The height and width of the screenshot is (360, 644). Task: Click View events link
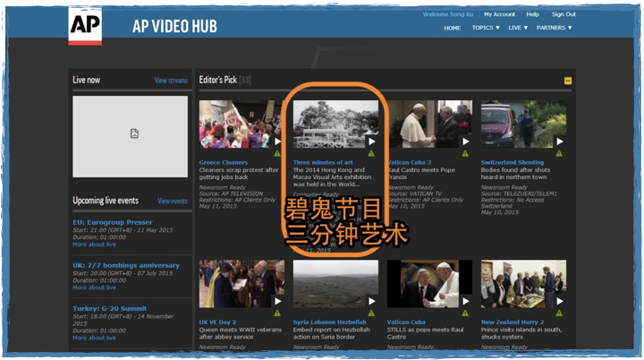(173, 201)
